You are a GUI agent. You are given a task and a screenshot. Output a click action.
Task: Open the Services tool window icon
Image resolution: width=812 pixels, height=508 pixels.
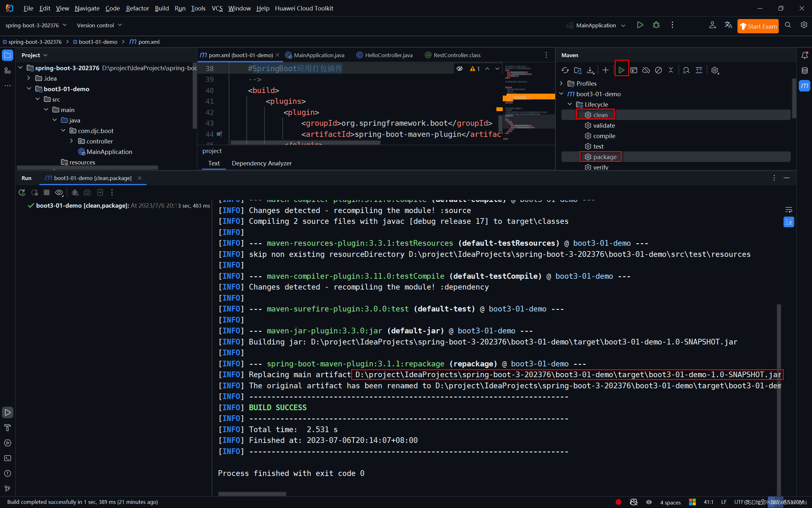pos(7,443)
